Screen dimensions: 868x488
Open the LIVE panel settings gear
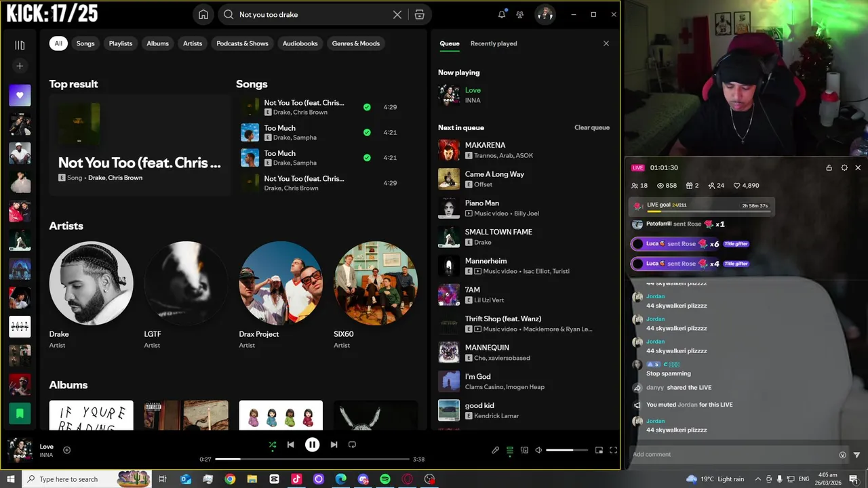(x=844, y=167)
